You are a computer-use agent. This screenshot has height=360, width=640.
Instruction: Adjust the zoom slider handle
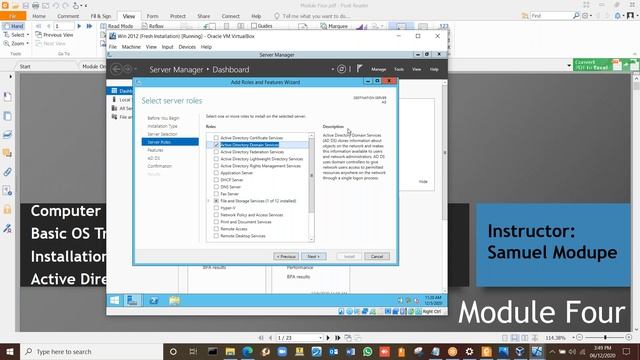(x=605, y=338)
